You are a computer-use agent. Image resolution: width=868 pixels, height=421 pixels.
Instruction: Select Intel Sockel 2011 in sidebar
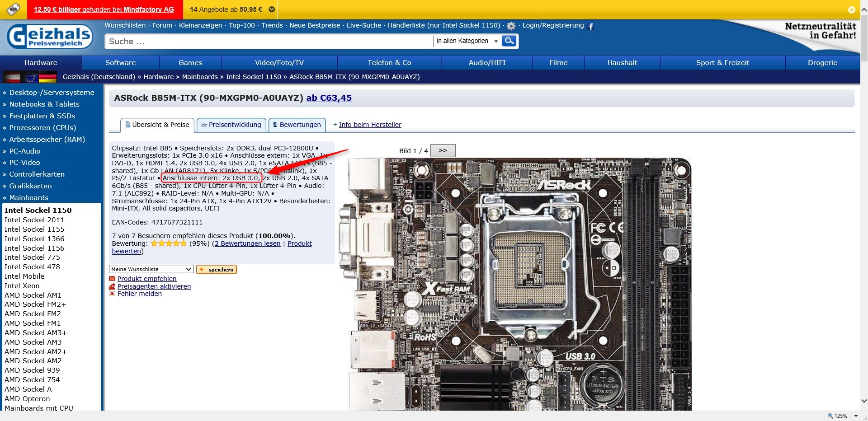(x=34, y=220)
